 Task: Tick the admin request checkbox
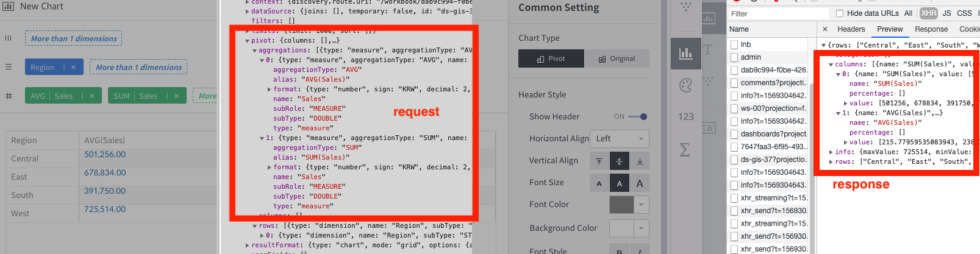(x=734, y=57)
